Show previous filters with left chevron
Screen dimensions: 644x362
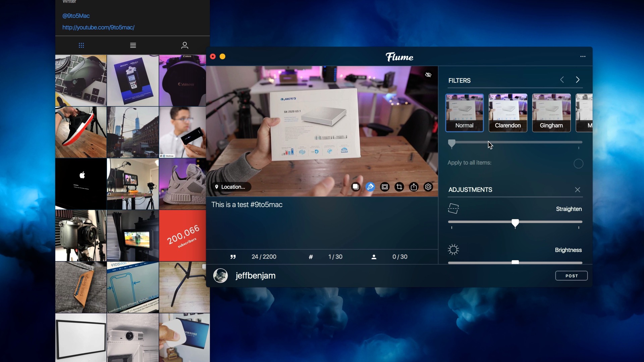click(x=562, y=80)
